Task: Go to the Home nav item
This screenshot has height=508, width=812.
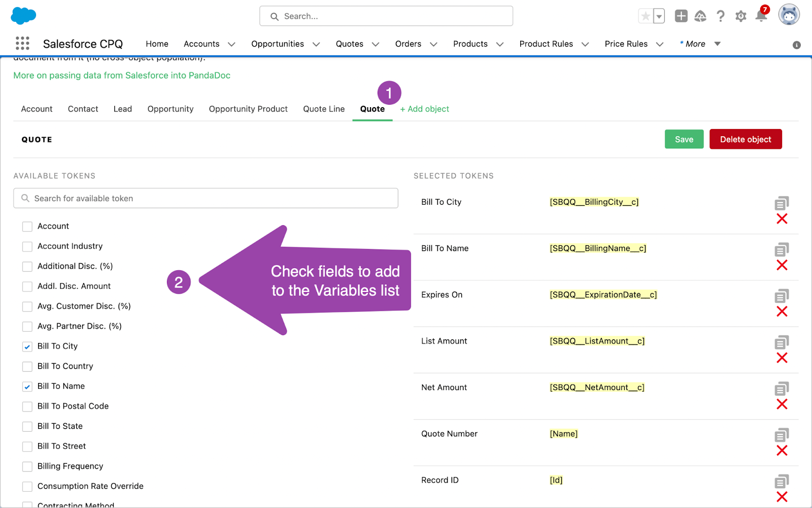Action: click(157, 44)
